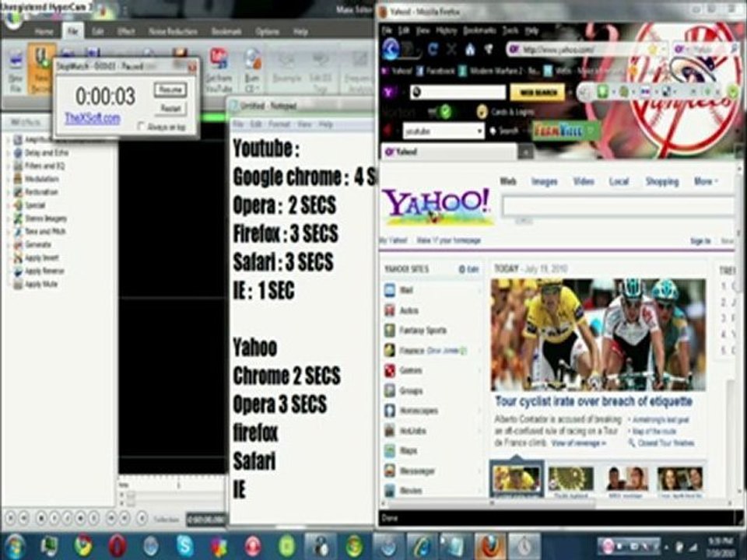
Task: Click the Yahoo Y! toolbar icon
Action: [x=390, y=92]
